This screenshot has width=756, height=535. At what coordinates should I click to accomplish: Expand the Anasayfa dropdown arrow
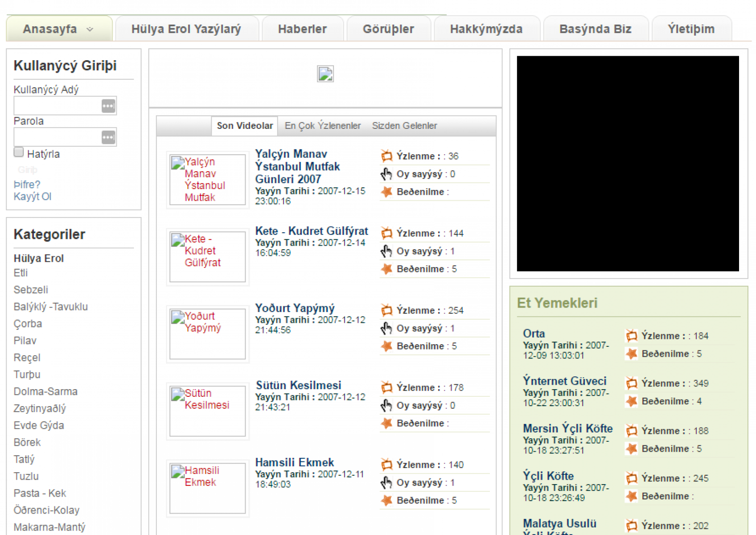tap(90, 29)
